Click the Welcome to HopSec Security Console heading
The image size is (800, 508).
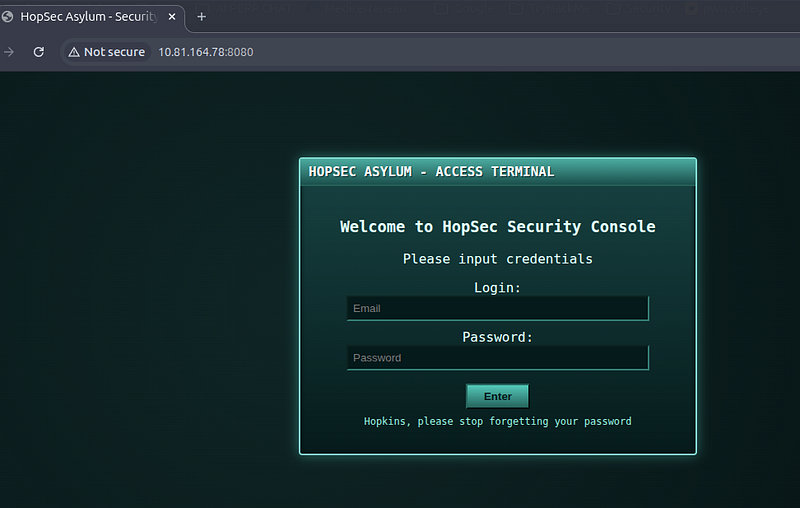pos(497,226)
